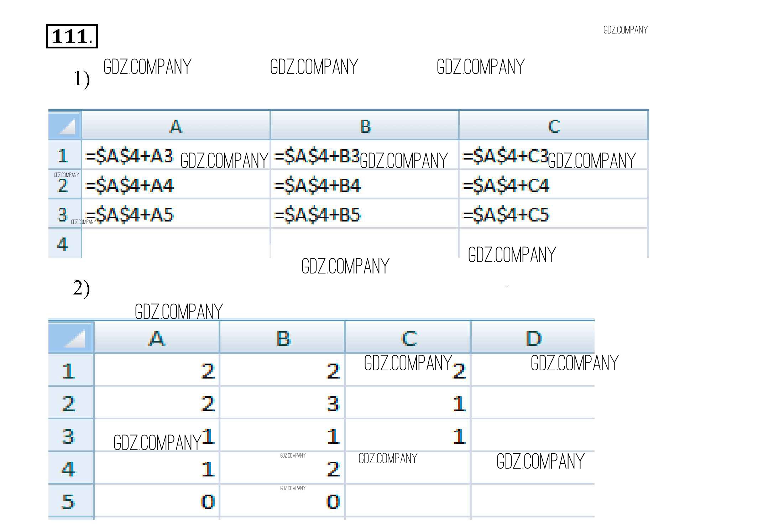Viewport: 763px width, 532px height.
Task: Select row 1 header in first table
Action: click(63, 156)
